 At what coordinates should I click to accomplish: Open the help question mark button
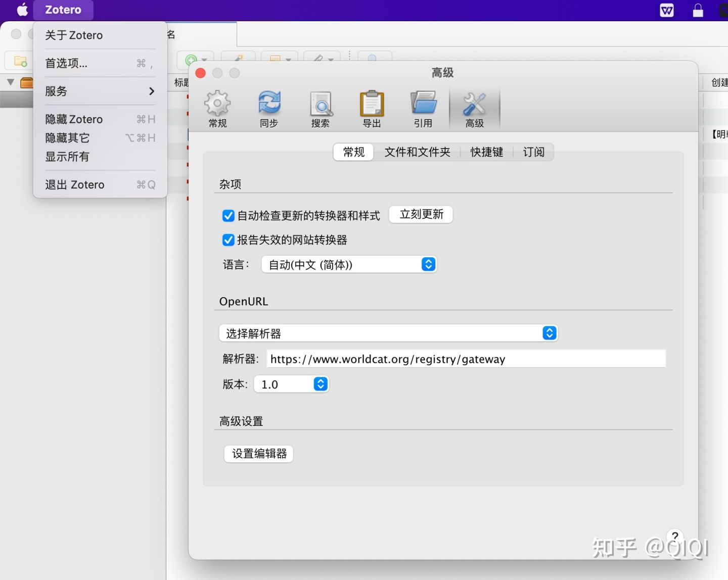(675, 537)
